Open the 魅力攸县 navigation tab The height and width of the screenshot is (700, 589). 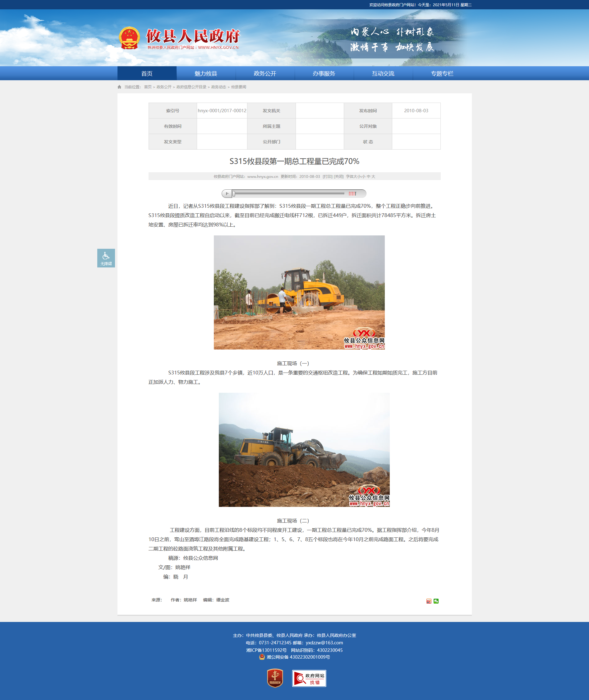[206, 73]
